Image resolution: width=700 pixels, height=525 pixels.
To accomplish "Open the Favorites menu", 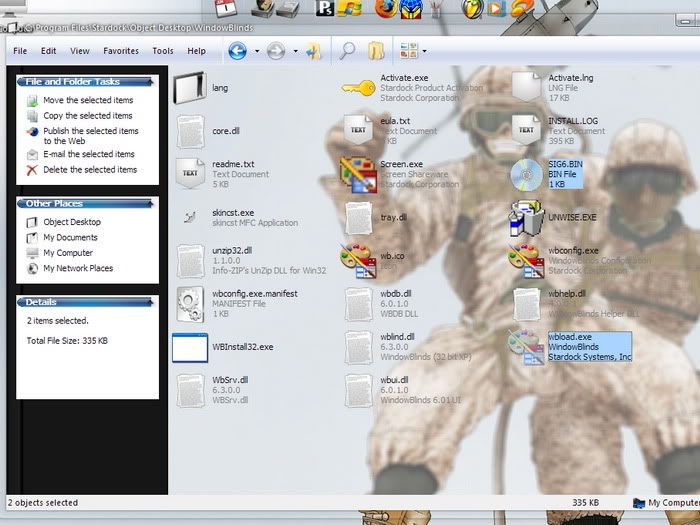I will (121, 51).
